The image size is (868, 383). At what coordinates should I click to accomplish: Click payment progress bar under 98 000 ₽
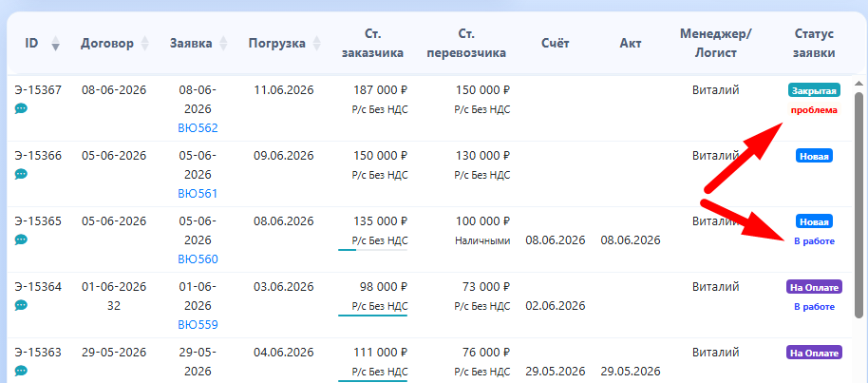click(x=372, y=316)
